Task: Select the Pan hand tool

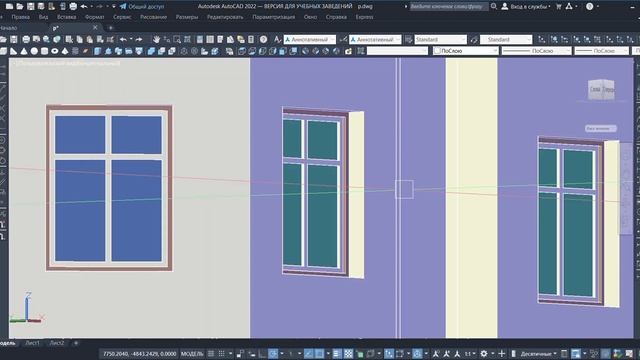Action: [x=156, y=40]
